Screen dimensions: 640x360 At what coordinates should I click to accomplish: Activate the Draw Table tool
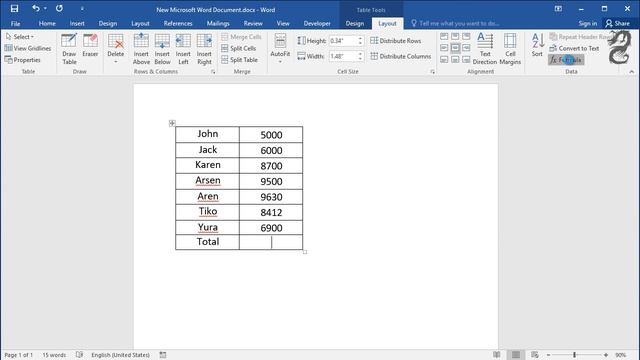(69, 49)
